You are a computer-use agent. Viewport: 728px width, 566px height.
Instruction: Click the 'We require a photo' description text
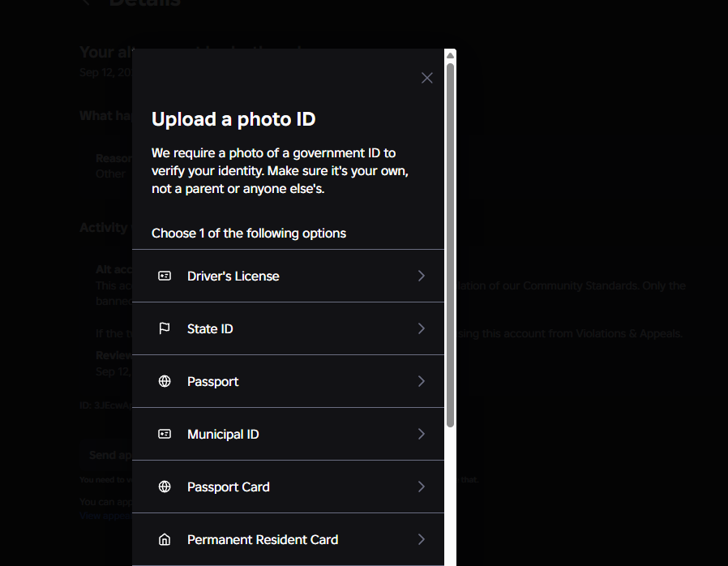point(280,171)
